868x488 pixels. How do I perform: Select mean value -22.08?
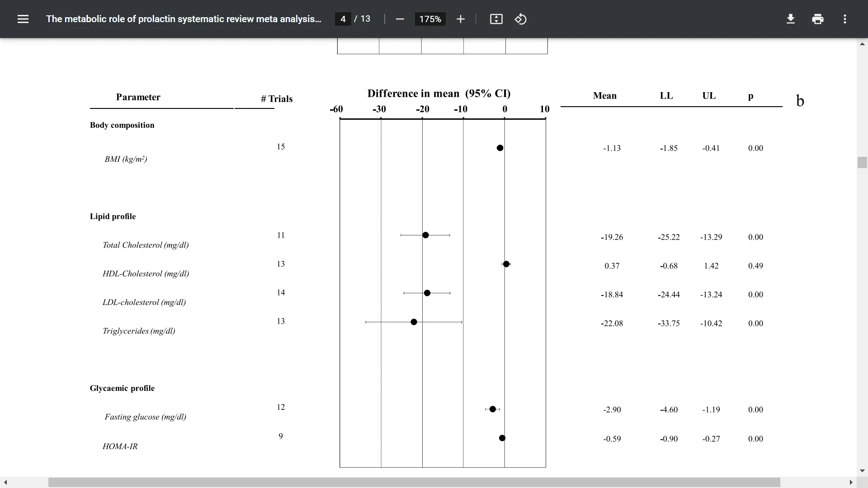(x=612, y=324)
